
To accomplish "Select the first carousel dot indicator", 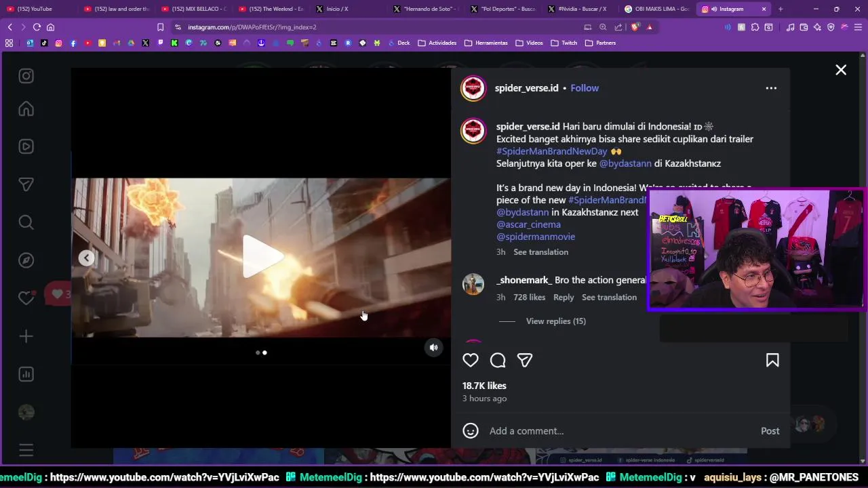I will [258, 352].
